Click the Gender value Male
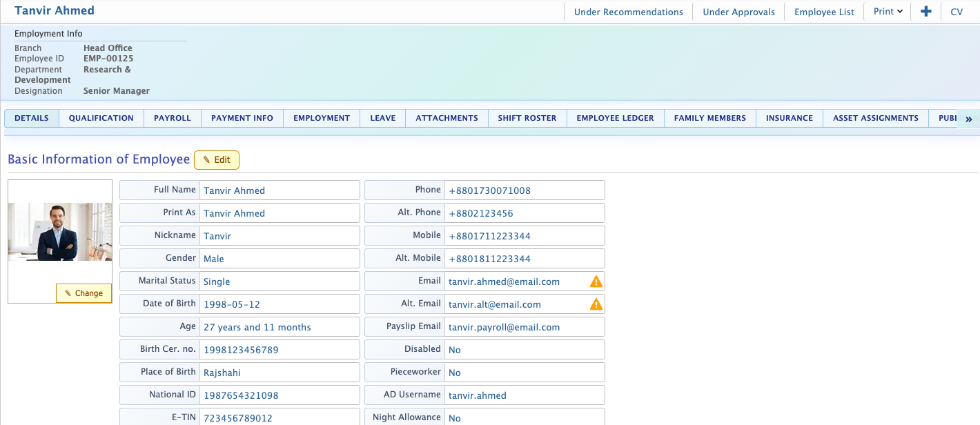The width and height of the screenshot is (980, 425). 214,259
